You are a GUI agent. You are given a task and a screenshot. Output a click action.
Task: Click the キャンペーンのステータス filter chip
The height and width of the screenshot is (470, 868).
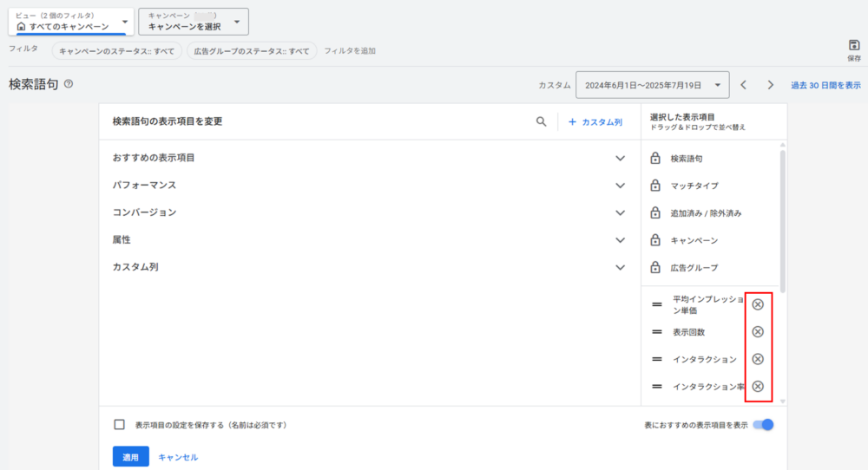click(x=116, y=51)
